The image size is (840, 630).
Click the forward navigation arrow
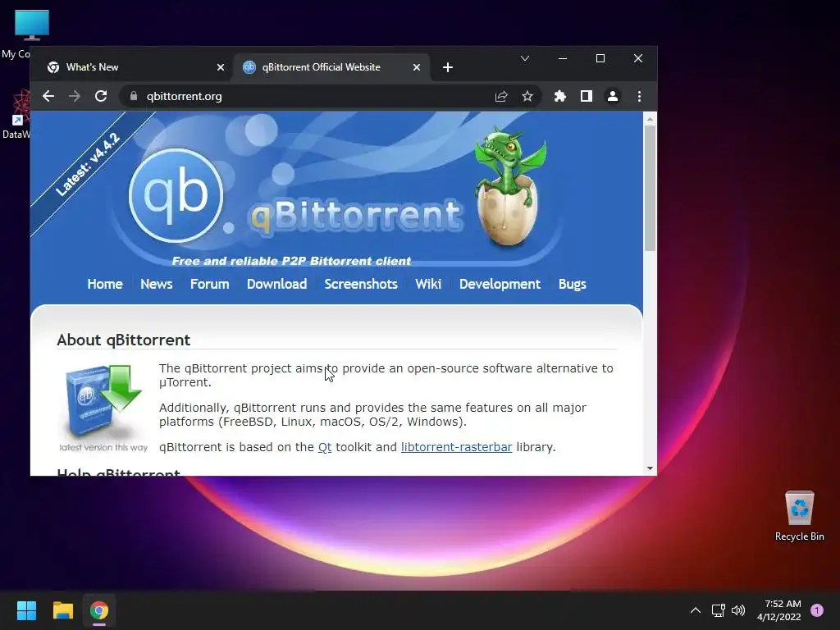(x=75, y=97)
